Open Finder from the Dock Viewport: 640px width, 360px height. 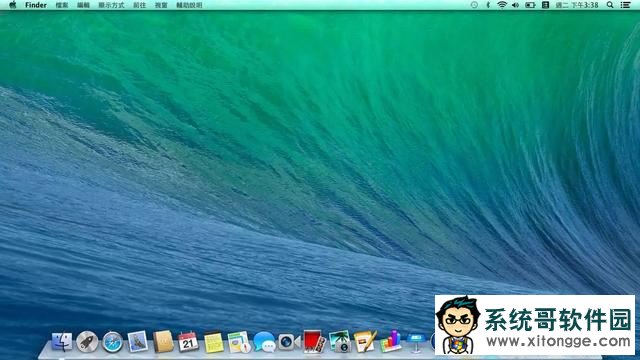pyautogui.click(x=62, y=342)
